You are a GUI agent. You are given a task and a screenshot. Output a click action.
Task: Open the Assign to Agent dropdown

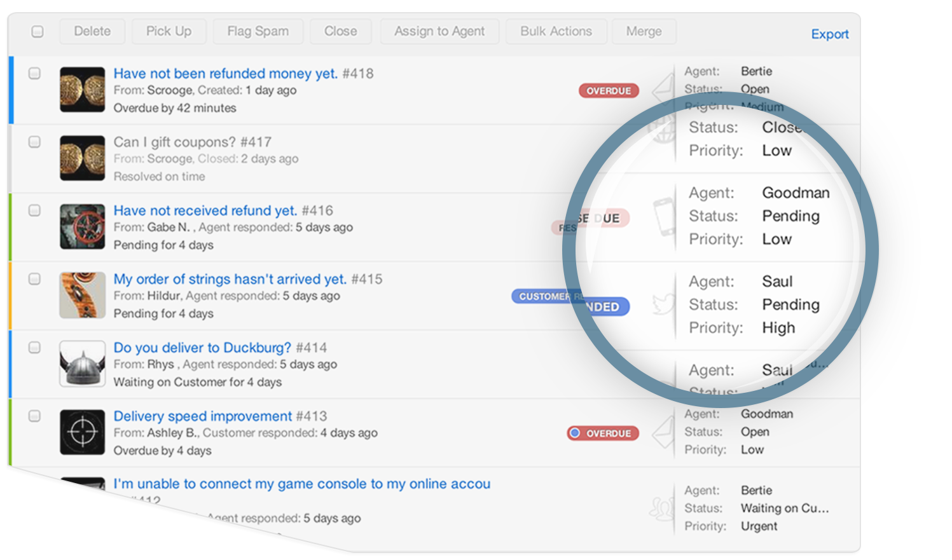click(439, 31)
